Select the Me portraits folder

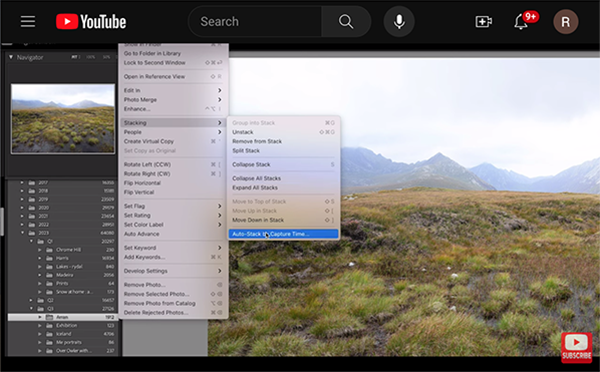62,342
